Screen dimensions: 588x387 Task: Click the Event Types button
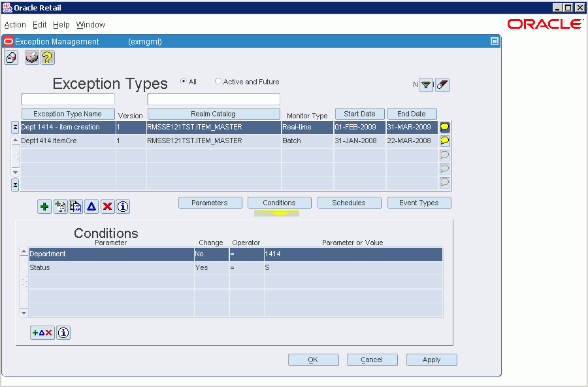pyautogui.click(x=419, y=203)
